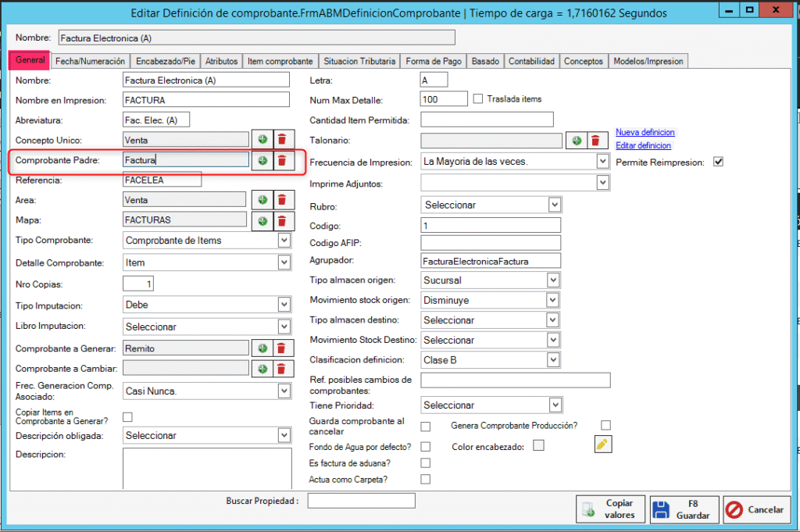Viewport: 800px width, 532px height.
Task: Click the Buscar Propiedad search field
Action: (361, 501)
